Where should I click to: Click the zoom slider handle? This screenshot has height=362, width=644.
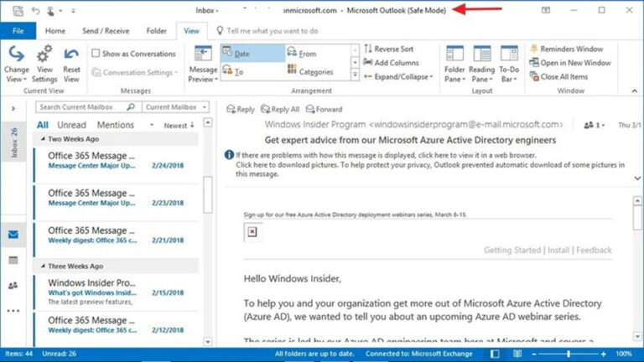click(x=569, y=354)
